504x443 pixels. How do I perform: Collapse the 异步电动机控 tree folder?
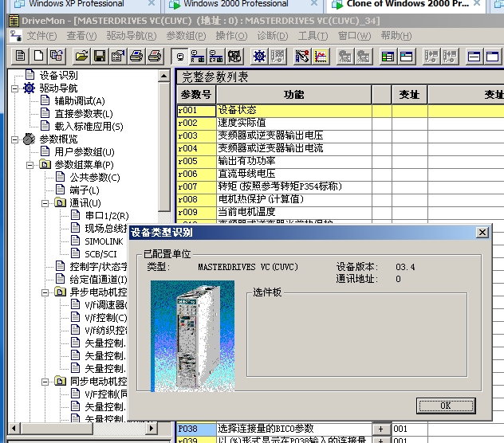(45, 292)
